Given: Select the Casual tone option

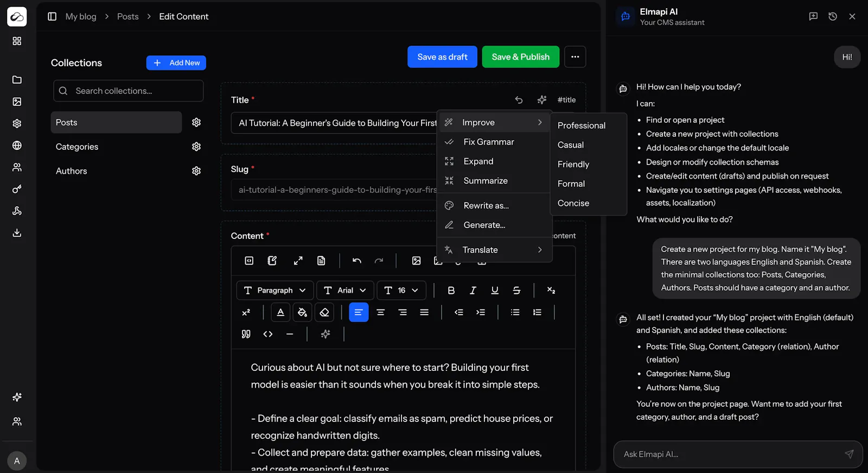Looking at the screenshot, I should tap(589, 145).
